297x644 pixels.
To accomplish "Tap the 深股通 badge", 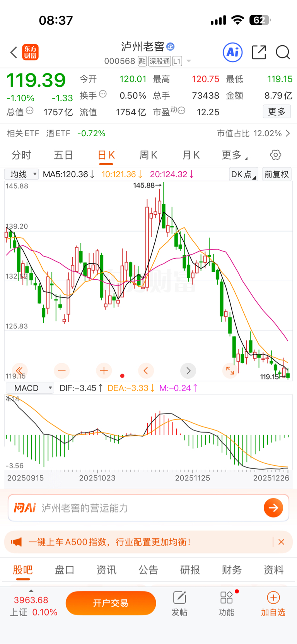I will coord(159,61).
